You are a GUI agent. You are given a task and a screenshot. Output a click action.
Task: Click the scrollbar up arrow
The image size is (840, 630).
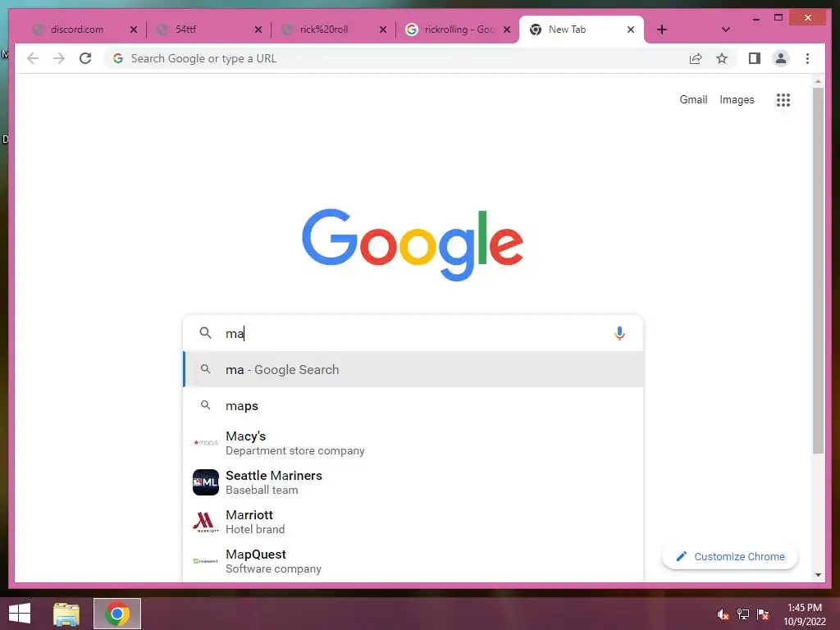pyautogui.click(x=818, y=81)
